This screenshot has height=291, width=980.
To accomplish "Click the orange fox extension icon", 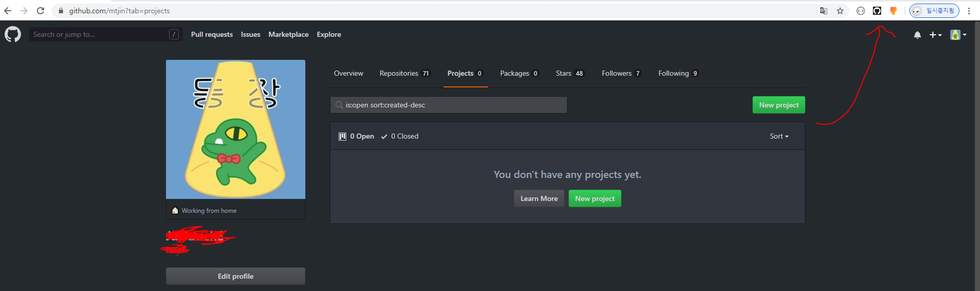I will (x=893, y=11).
